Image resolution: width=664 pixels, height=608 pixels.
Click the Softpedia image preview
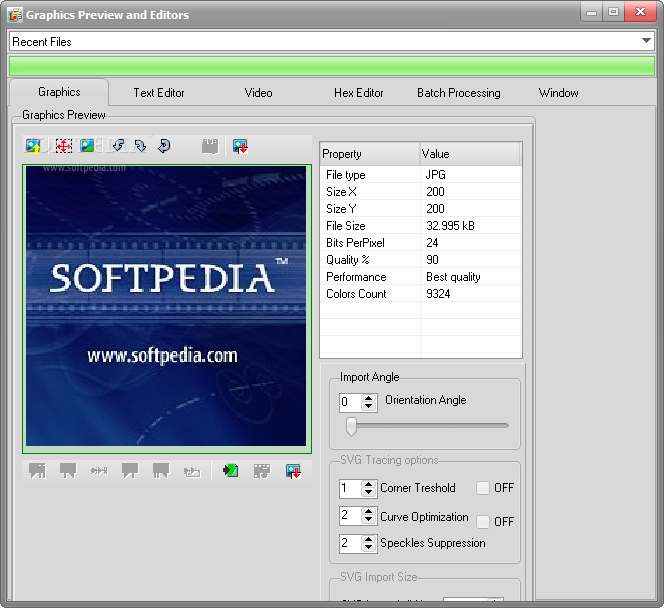(x=166, y=306)
